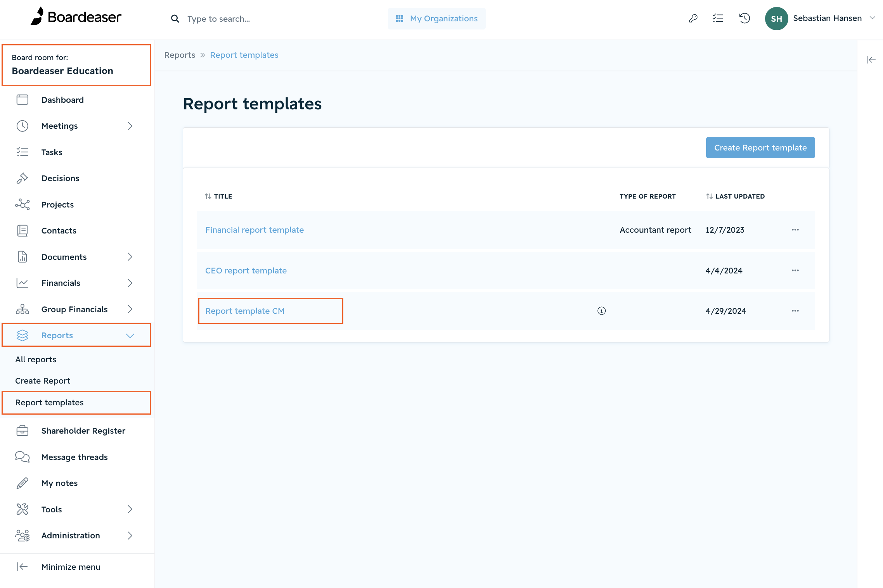Click the search magnifier icon
Viewport: 883px width, 588px height.
[175, 19]
